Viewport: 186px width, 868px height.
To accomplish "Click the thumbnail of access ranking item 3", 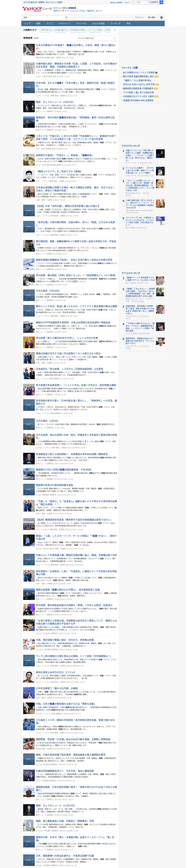I will pyautogui.click(x=160, y=184).
